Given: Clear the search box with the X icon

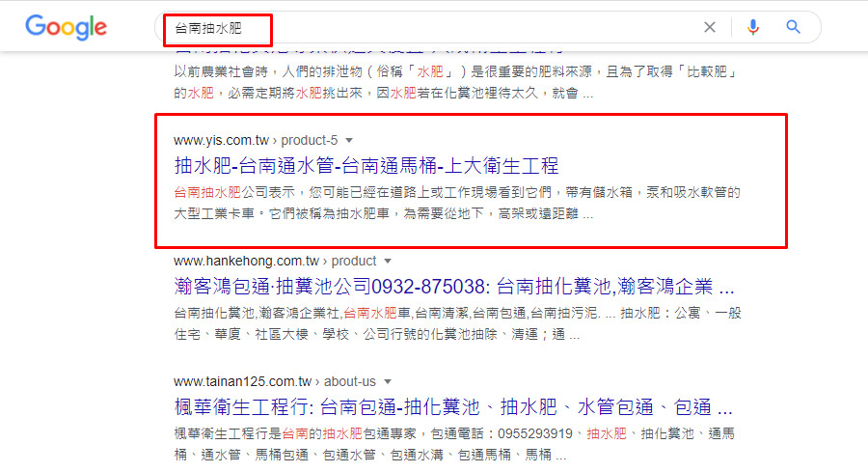Looking at the screenshot, I should (x=710, y=27).
